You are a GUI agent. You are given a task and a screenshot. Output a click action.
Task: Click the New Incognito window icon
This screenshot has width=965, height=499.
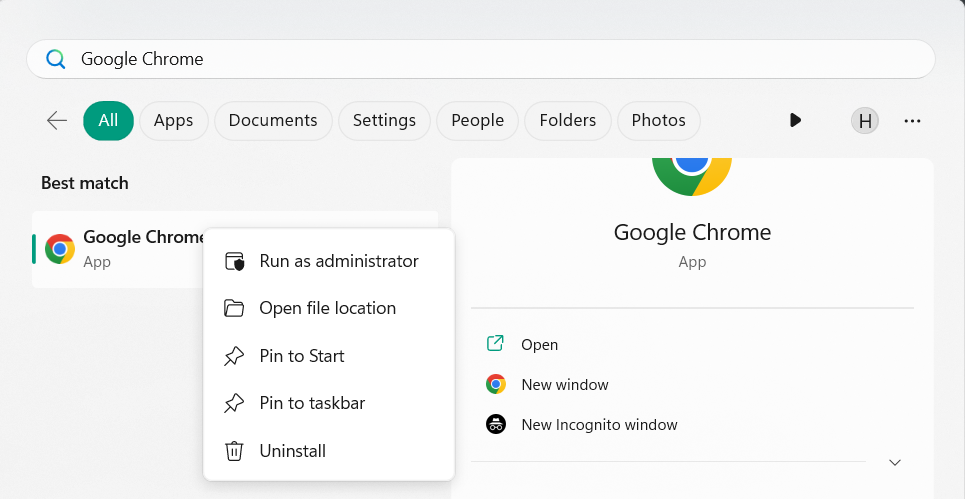(496, 424)
